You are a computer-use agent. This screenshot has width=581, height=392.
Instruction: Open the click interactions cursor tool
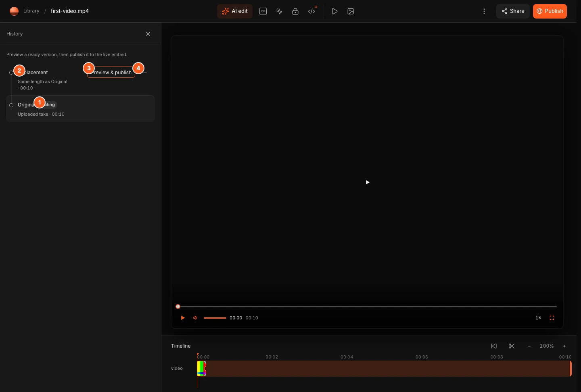click(279, 11)
